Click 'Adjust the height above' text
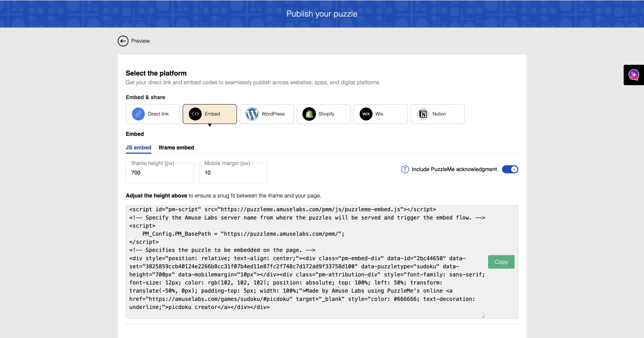 (156, 196)
